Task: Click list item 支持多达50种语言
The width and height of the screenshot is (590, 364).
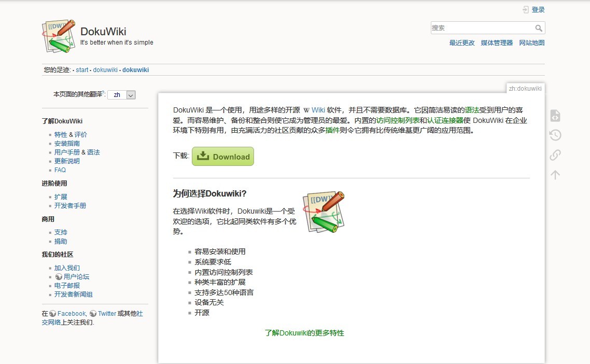Action: (x=224, y=292)
